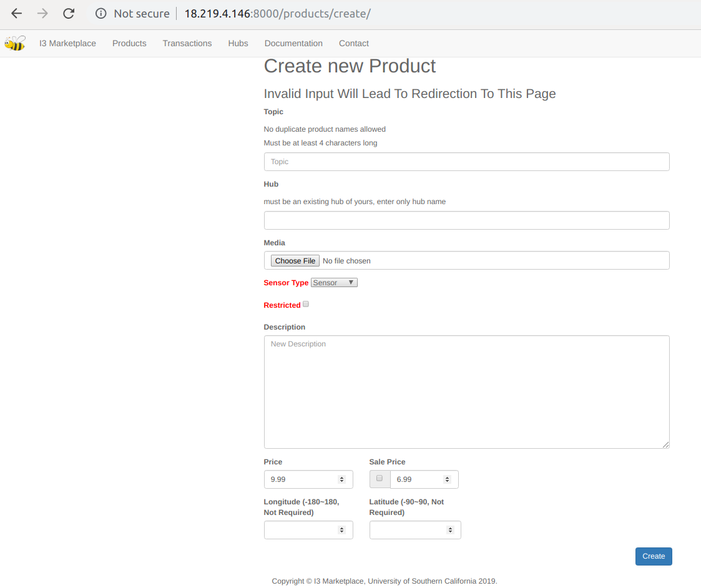Viewport: 701px width, 588px height.
Task: Adjust the Sale Price stepper arrows
Action: click(x=447, y=479)
